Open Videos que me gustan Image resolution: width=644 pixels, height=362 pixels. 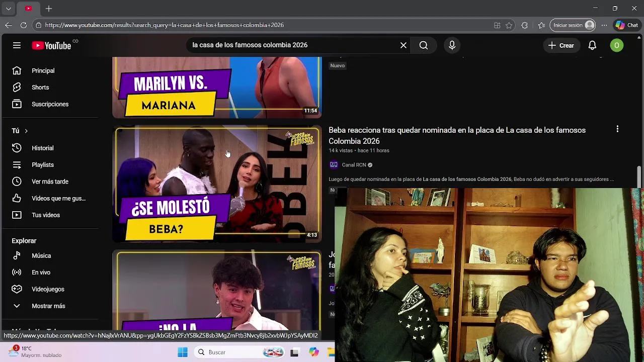50,198
